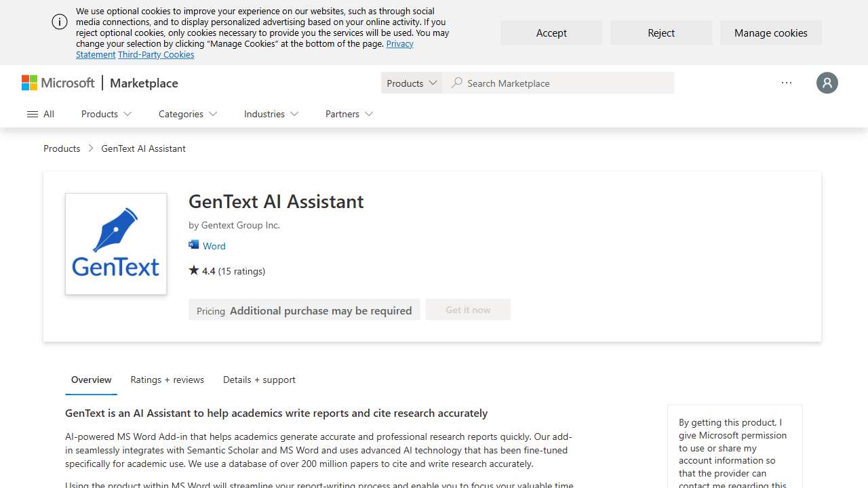The width and height of the screenshot is (868, 488).
Task: Accept optional cookies
Action: (x=551, y=33)
